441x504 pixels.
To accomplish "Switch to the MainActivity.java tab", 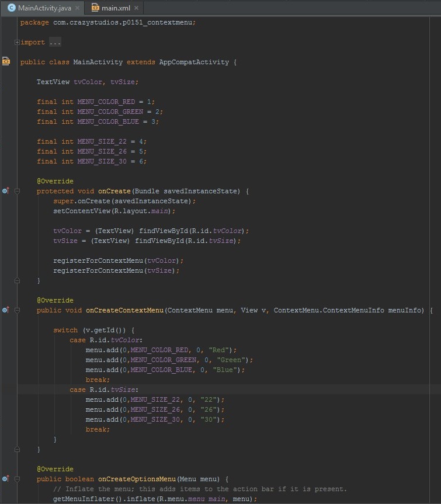I will point(44,8).
